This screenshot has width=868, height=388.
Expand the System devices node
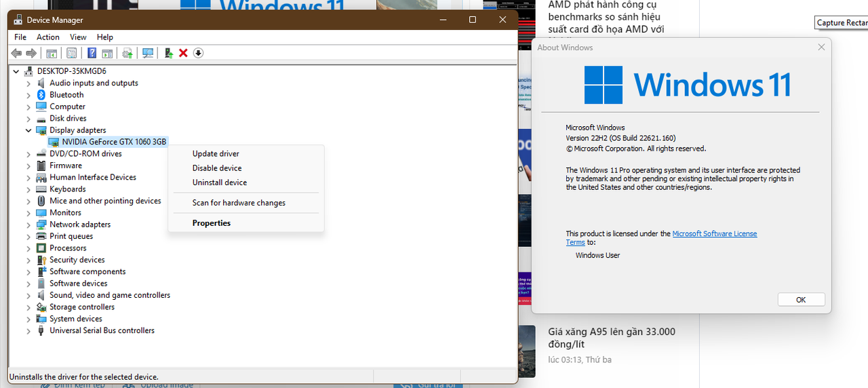click(28, 319)
